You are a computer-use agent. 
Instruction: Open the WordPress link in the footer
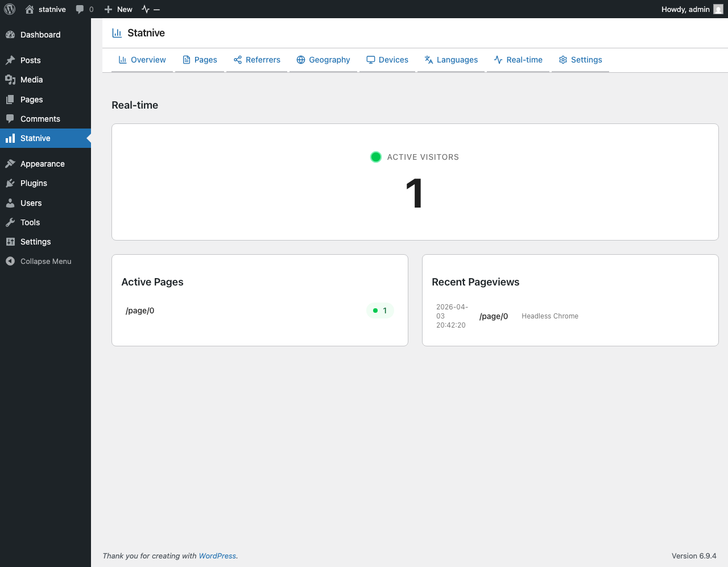click(x=217, y=556)
